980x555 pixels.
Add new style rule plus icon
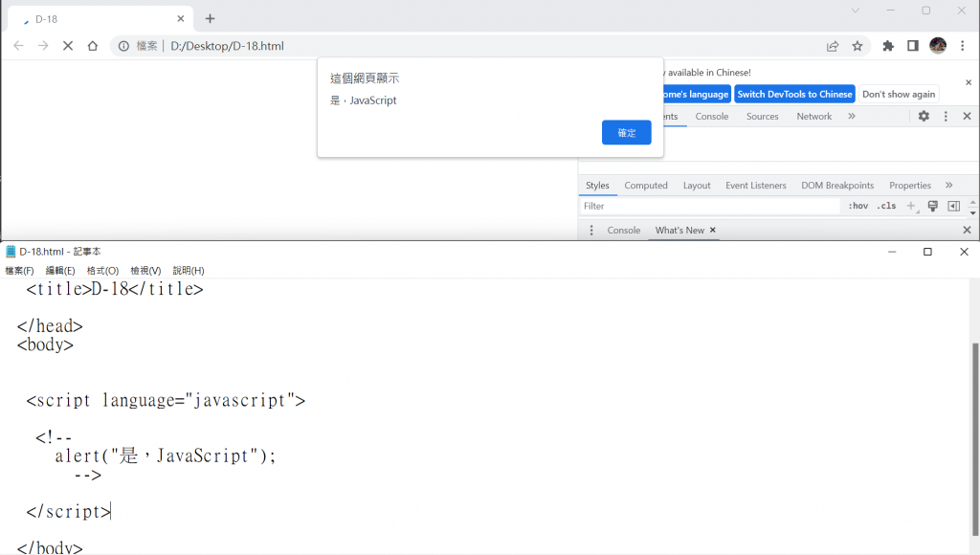pyautogui.click(x=911, y=206)
